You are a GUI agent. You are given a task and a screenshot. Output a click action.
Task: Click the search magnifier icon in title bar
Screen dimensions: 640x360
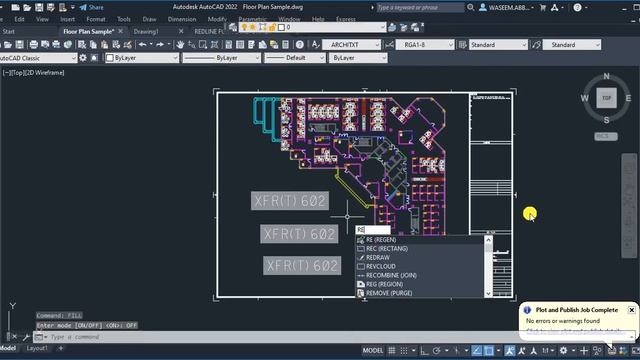[x=471, y=7]
